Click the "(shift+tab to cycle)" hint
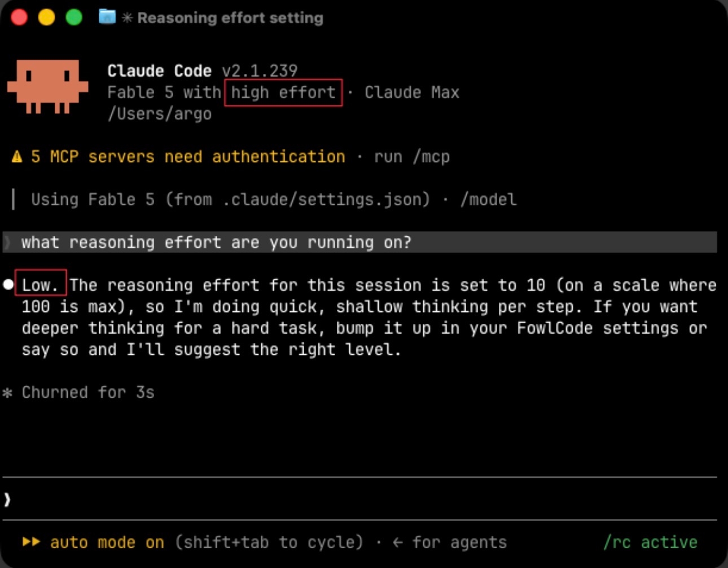The height and width of the screenshot is (568, 728). (x=269, y=542)
